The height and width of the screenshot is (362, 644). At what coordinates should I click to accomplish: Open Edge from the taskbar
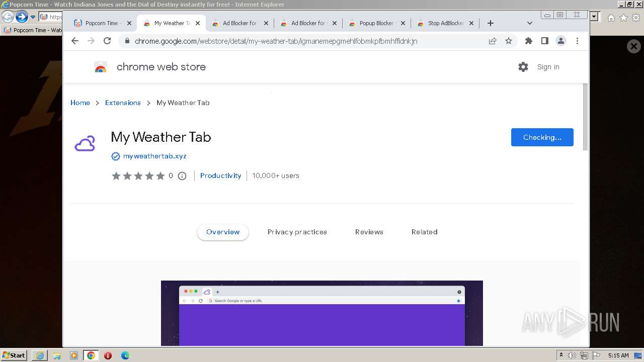click(125, 355)
